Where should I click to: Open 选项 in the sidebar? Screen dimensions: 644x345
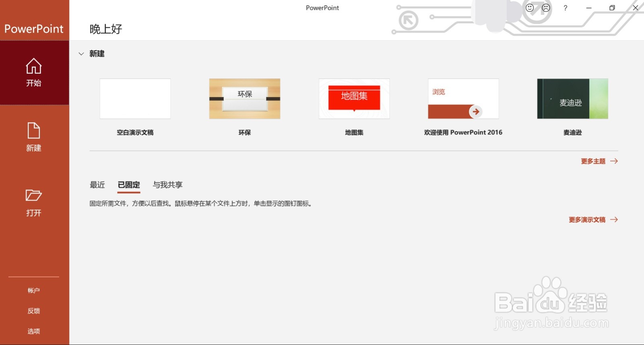tap(34, 331)
